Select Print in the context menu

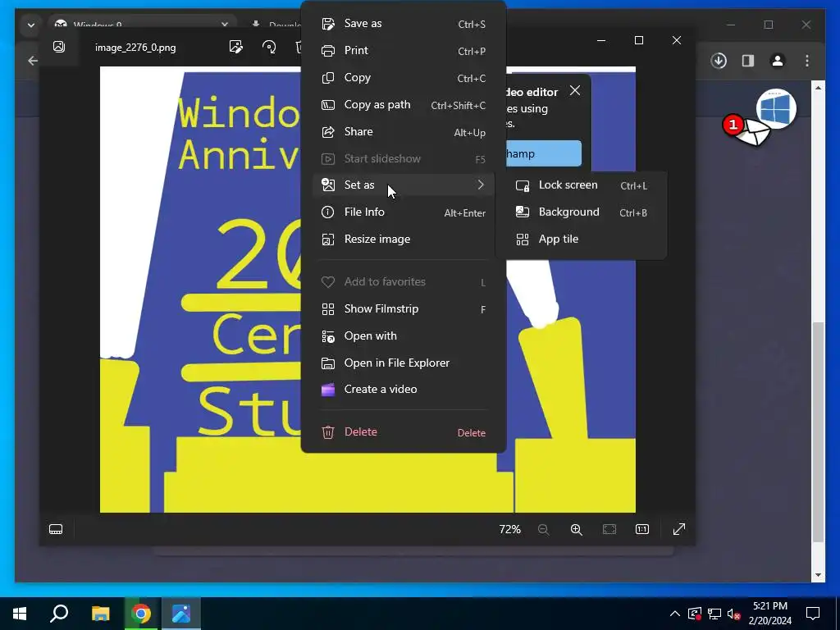point(404,50)
